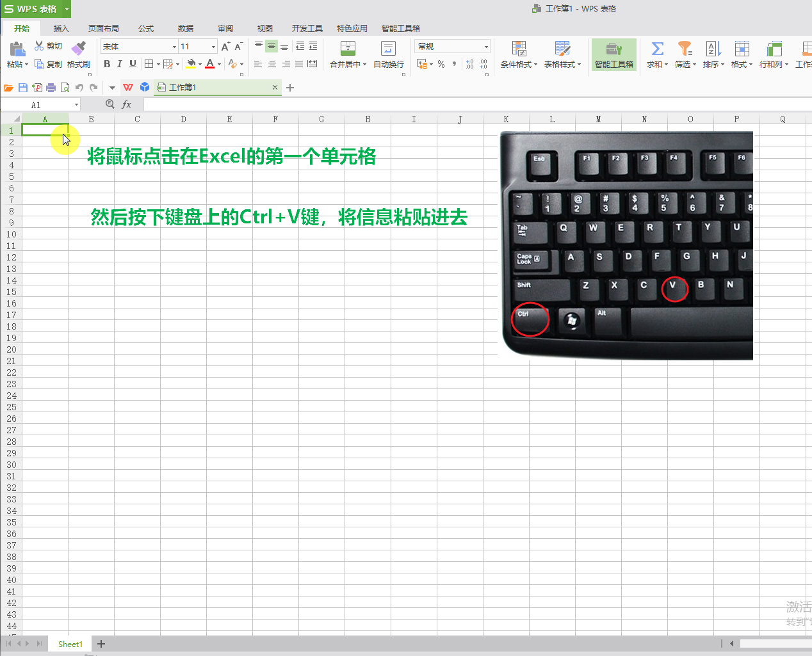
Task: Toggle Bold formatting
Action: click(107, 64)
